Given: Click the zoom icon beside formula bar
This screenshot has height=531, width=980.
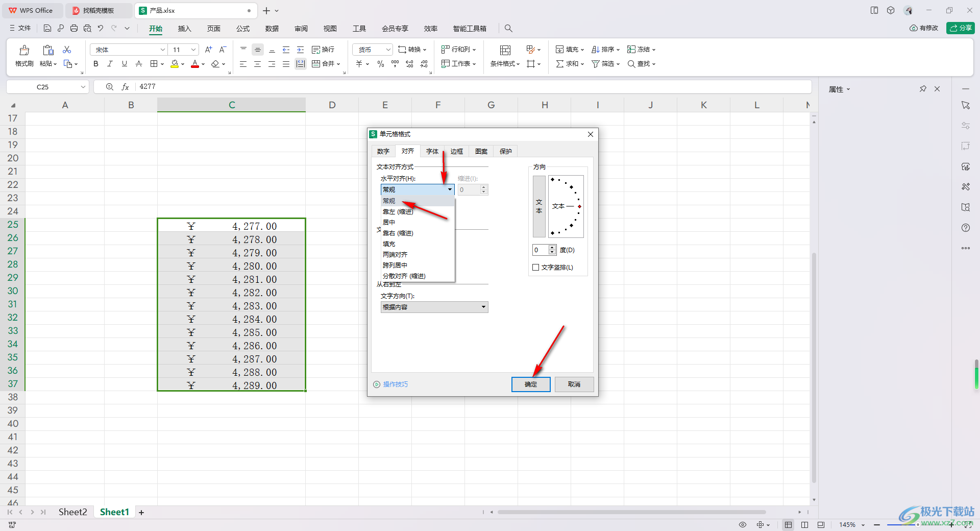Looking at the screenshot, I should point(109,87).
